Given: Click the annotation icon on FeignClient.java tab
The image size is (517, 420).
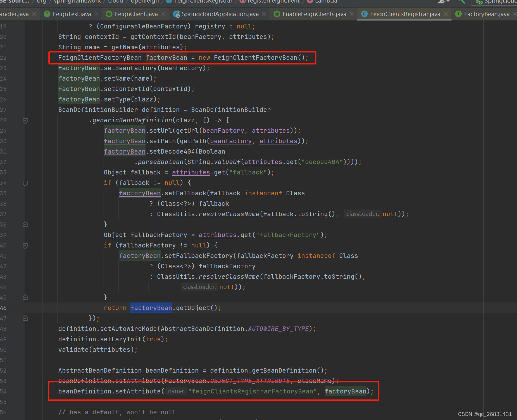Looking at the screenshot, I should (109, 14).
